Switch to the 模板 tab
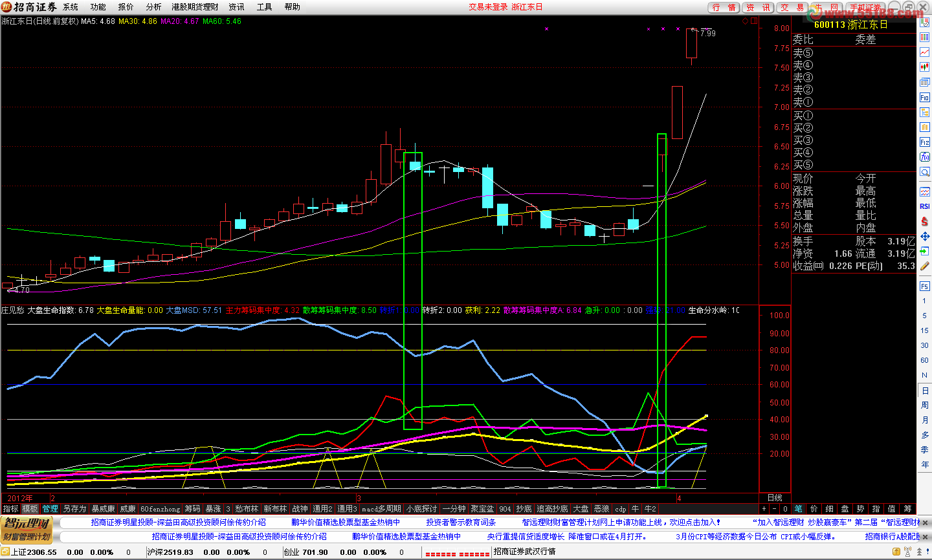The image size is (932, 560). 30,509
